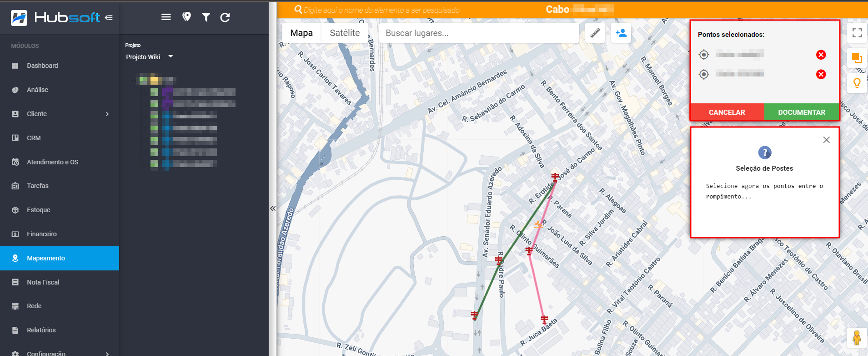
Task: Click the second point target icon
Action: coord(704,74)
